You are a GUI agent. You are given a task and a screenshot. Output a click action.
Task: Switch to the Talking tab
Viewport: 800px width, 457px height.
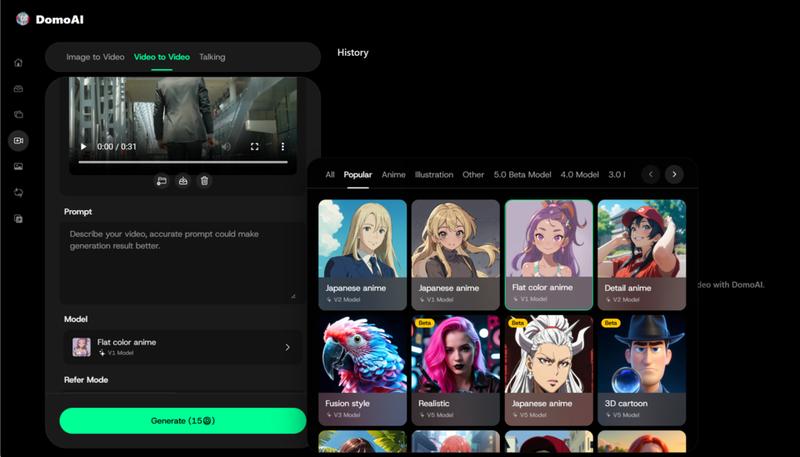pos(212,57)
